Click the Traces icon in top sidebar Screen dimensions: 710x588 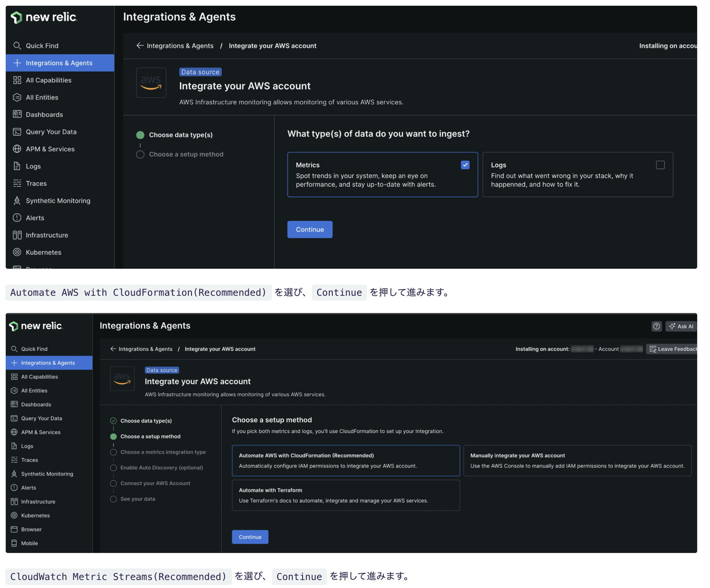pyautogui.click(x=17, y=183)
